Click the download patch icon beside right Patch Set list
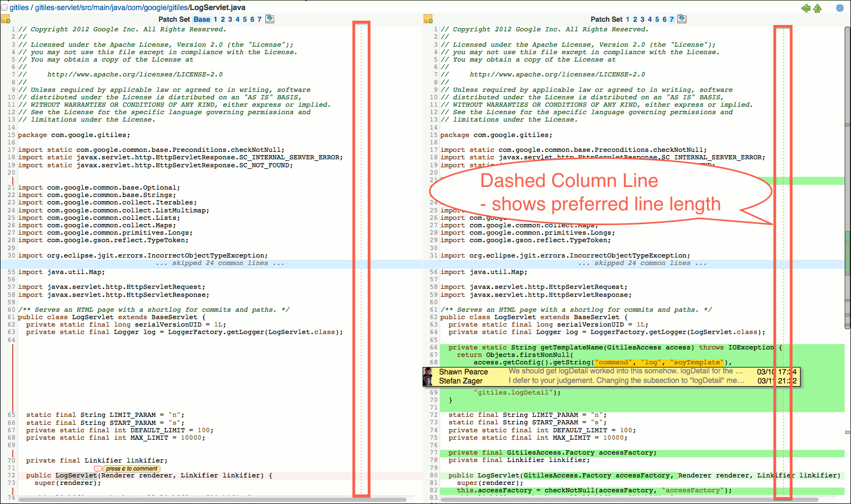851x504 pixels. point(682,18)
